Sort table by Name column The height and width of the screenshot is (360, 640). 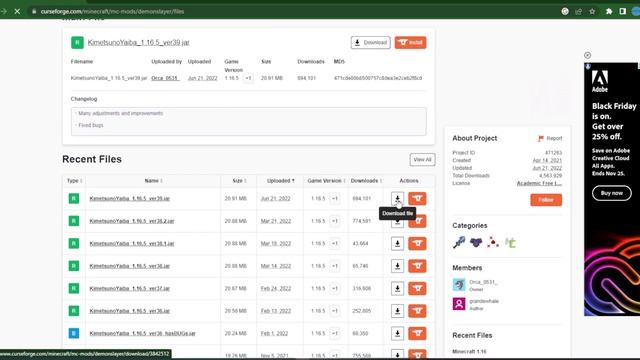click(153, 181)
